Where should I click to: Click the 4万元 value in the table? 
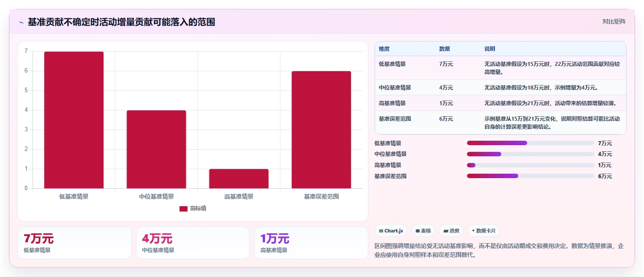click(446, 88)
